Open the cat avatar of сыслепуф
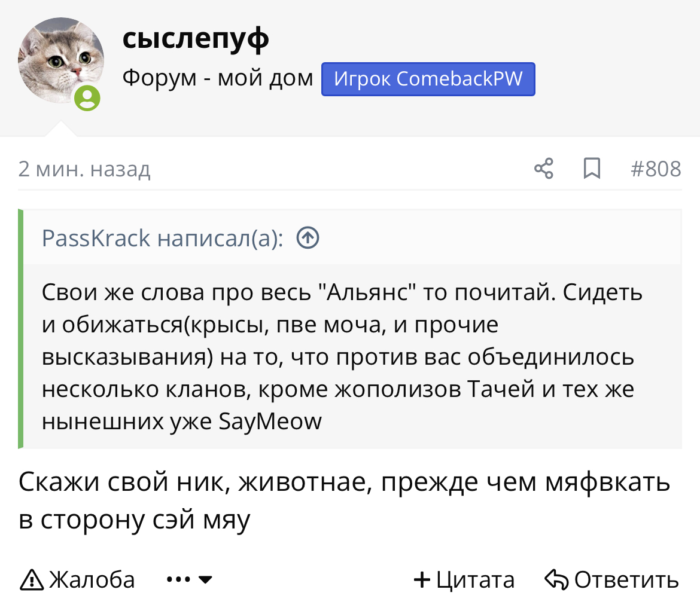 point(61,61)
